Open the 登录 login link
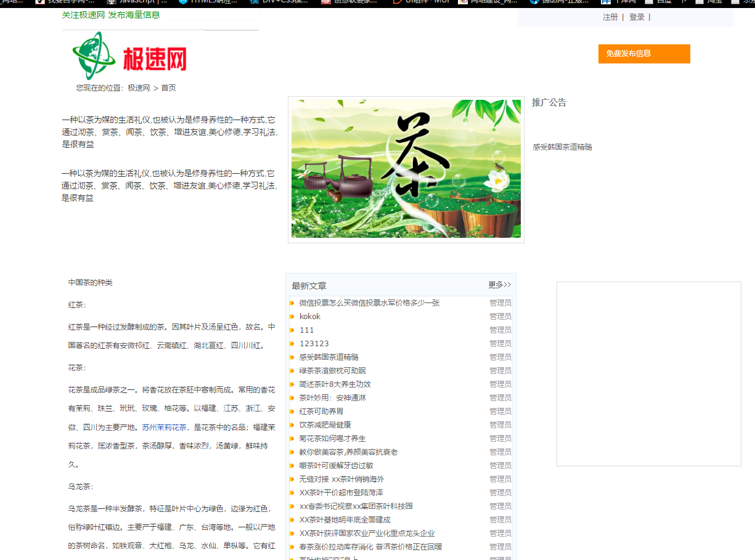Screen dimensions: 755x560 click(x=637, y=17)
